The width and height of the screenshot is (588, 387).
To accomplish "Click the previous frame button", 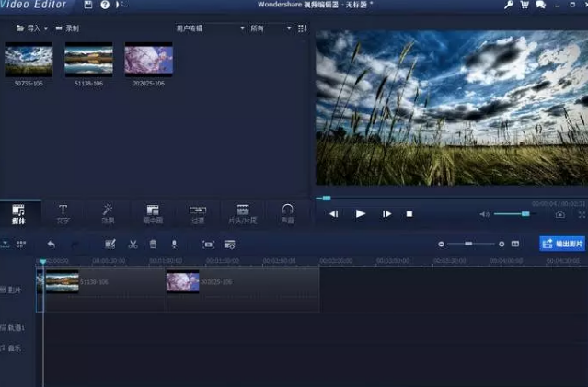I will pyautogui.click(x=334, y=214).
